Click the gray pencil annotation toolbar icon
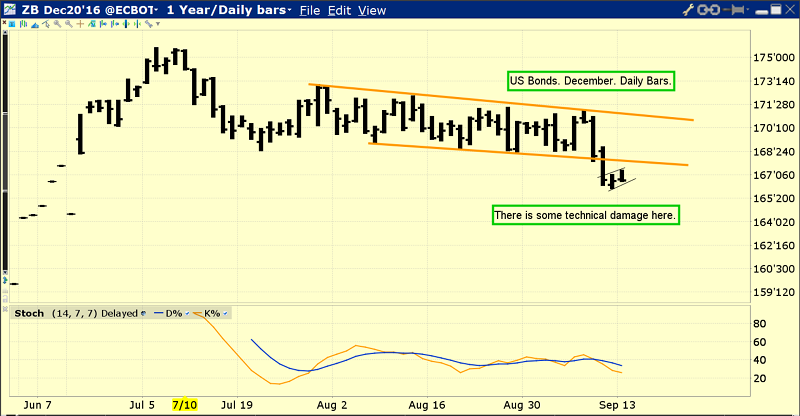 [x=148, y=24]
